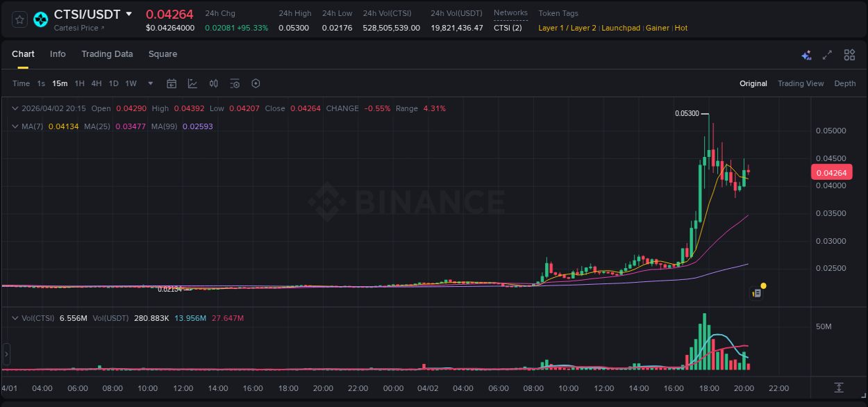The image size is (868, 407).
Task: Switch to the Trading Data tab
Action: click(107, 54)
